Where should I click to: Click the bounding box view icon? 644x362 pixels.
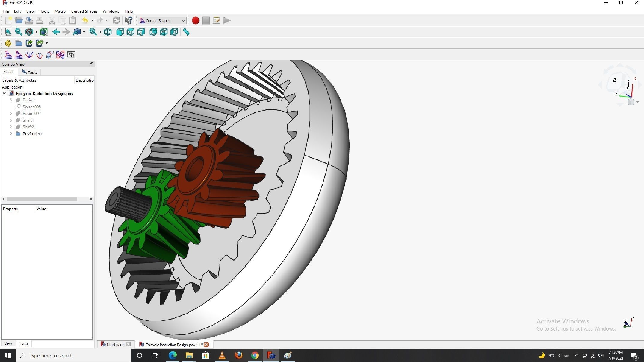point(44,32)
